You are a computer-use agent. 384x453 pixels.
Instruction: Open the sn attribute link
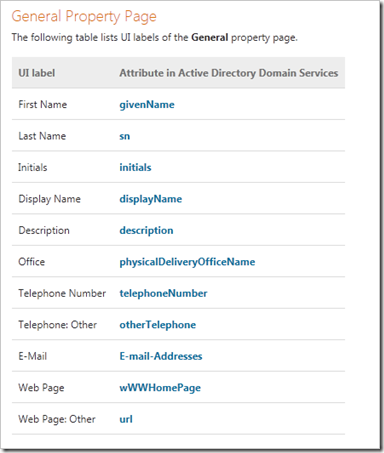(125, 136)
